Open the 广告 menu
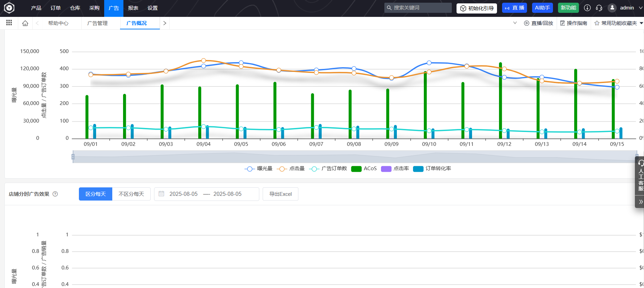This screenshot has height=288, width=644. point(114,8)
